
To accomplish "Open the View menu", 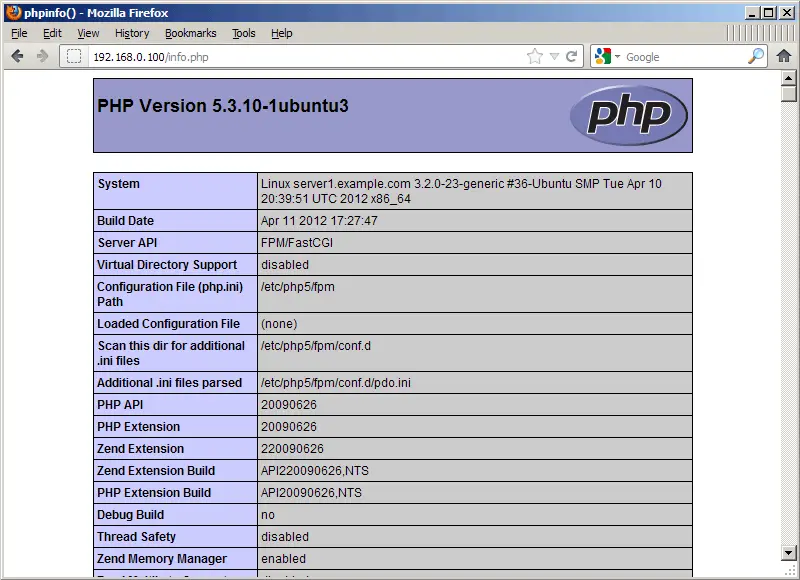I will pos(88,33).
